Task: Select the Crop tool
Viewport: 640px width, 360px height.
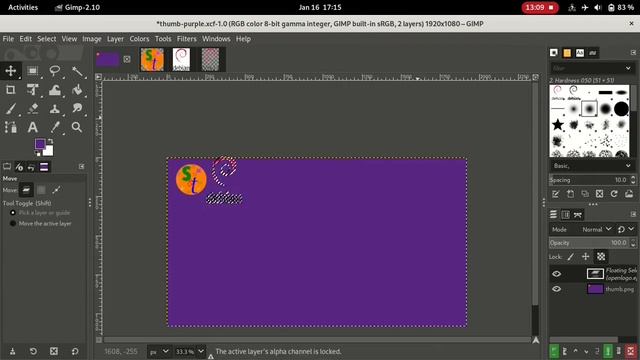Action: 11,89
